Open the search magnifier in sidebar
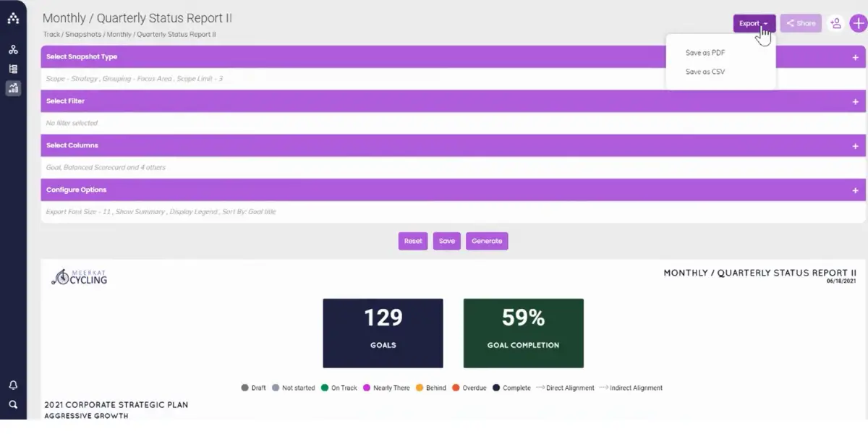This screenshot has width=868, height=434. click(13, 405)
